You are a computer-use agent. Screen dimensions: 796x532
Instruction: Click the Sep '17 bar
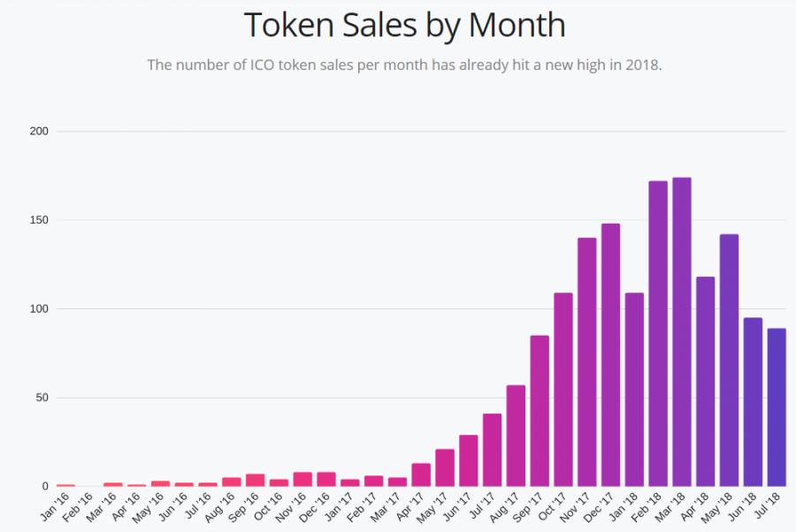(x=540, y=411)
